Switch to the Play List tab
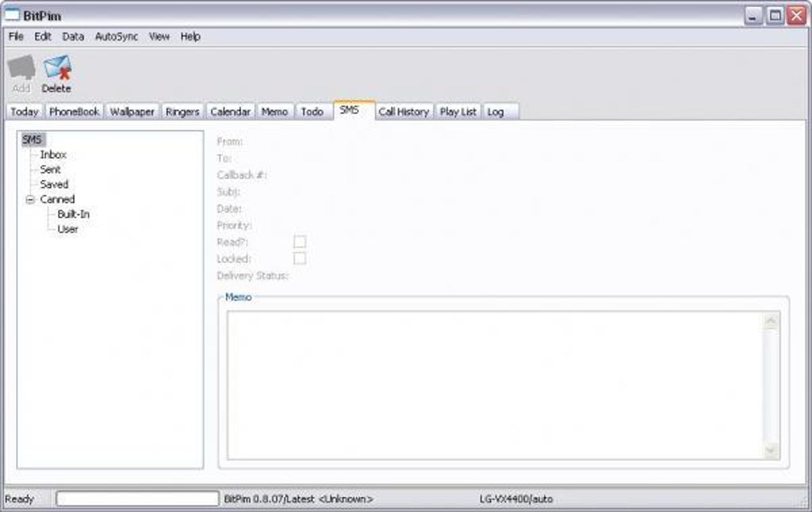The height and width of the screenshot is (512, 812). (459, 111)
